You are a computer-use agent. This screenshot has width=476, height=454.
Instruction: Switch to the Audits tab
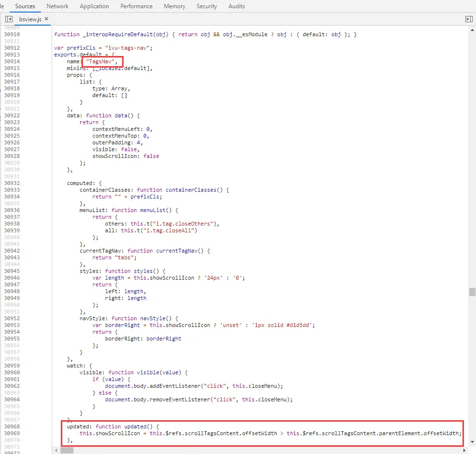tap(237, 6)
